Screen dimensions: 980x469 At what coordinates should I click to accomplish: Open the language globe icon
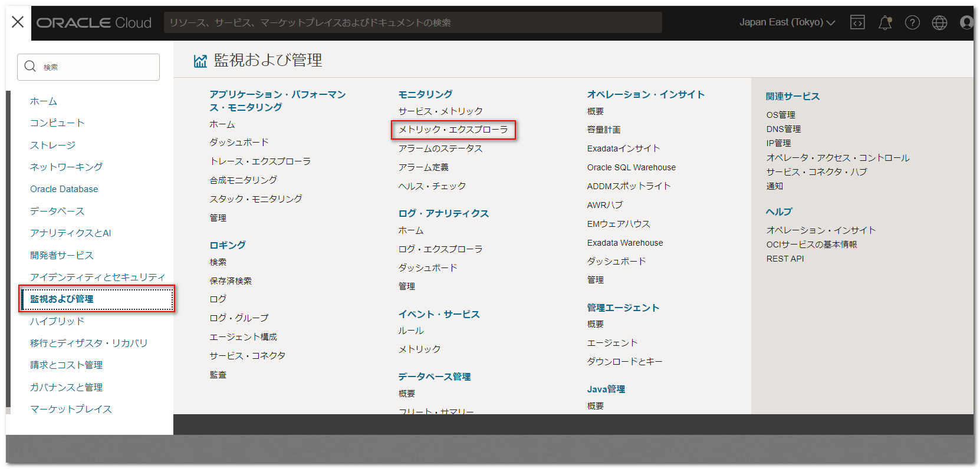939,22
